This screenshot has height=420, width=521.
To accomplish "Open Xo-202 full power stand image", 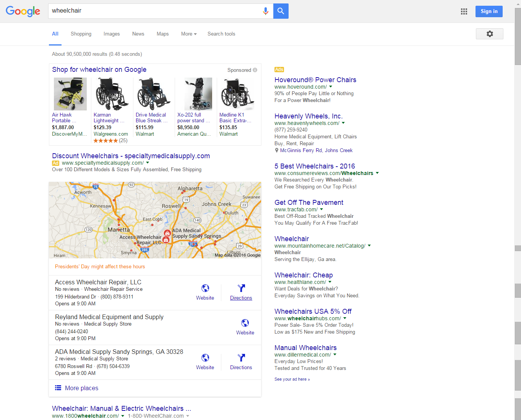I will 198,94.
